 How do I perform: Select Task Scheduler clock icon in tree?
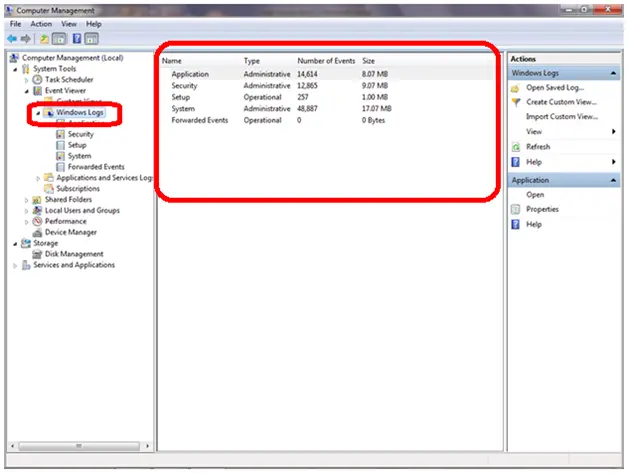point(37,80)
